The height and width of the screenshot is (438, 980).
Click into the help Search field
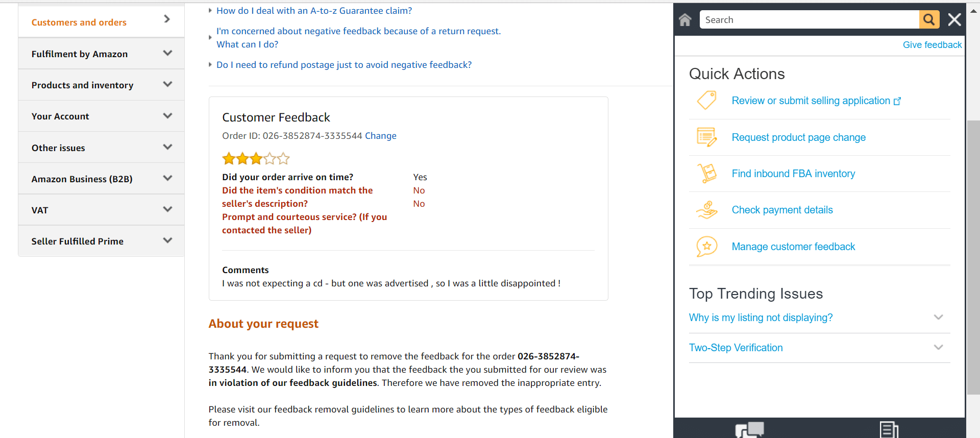pos(809,20)
